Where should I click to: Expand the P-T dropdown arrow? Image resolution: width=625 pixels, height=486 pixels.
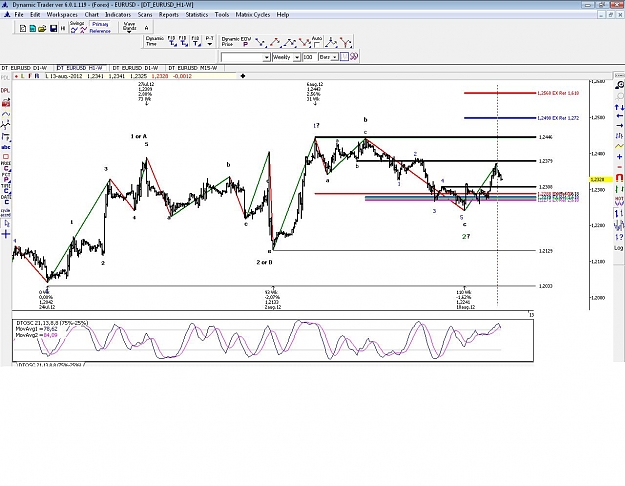point(210,44)
